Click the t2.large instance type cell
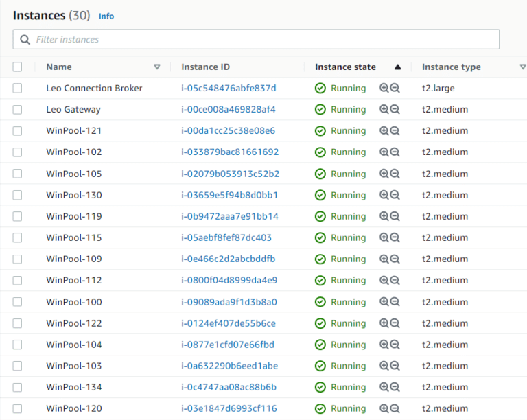 438,88
